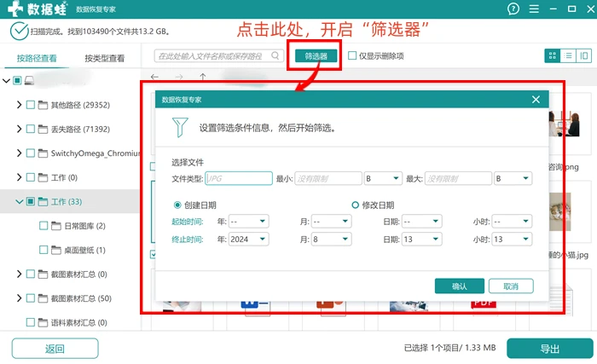
Task: Go up one folder level arrow
Action: 203,77
